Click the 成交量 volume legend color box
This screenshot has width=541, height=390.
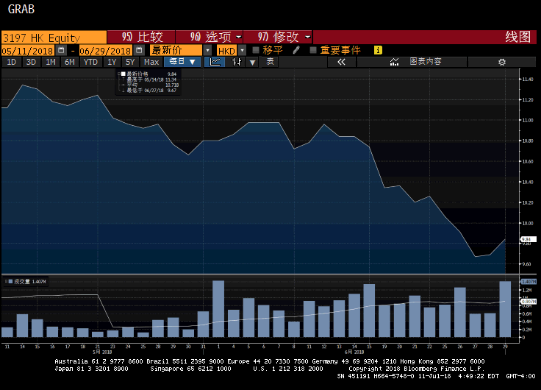[11, 282]
